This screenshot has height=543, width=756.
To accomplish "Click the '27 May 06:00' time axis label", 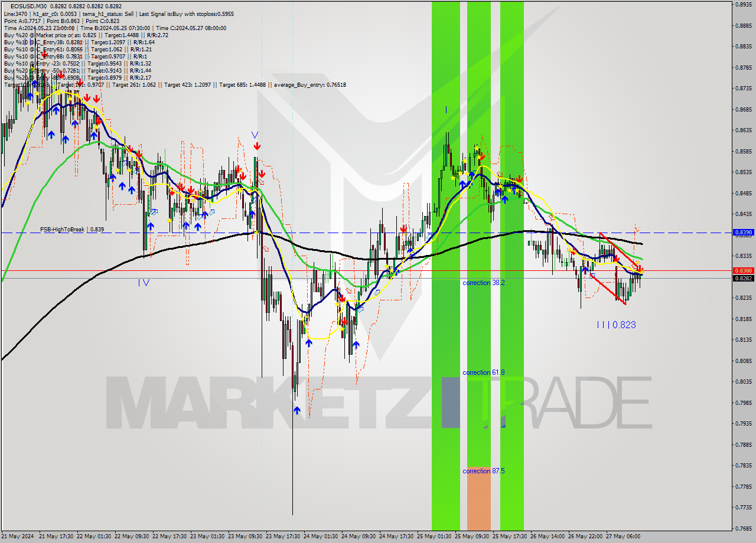I will click(623, 537).
